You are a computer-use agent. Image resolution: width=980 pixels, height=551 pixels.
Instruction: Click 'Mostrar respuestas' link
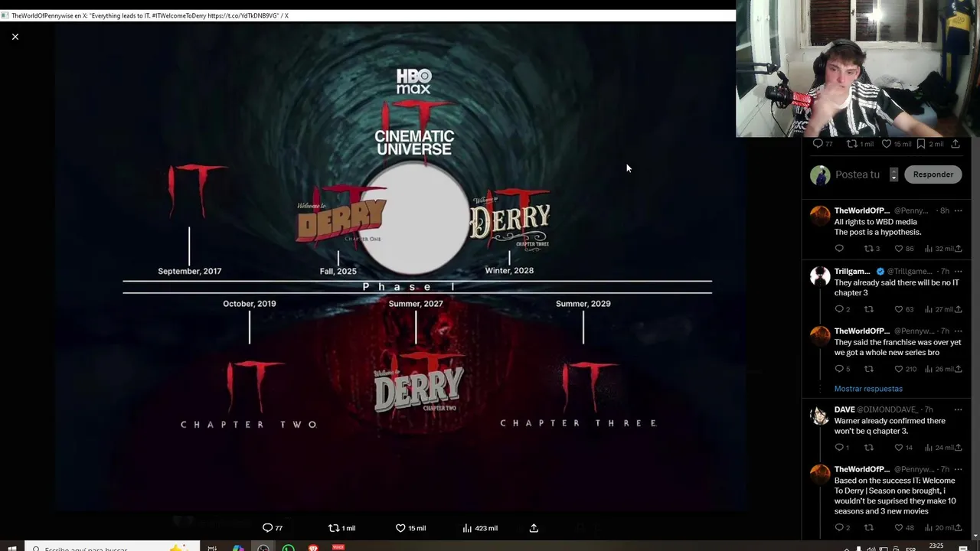click(x=868, y=389)
